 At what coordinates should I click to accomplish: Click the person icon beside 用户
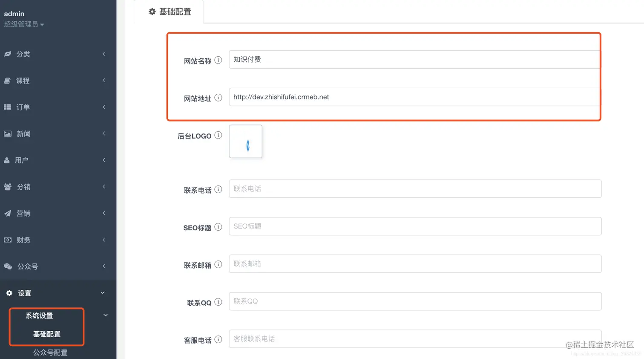pyautogui.click(x=7, y=160)
